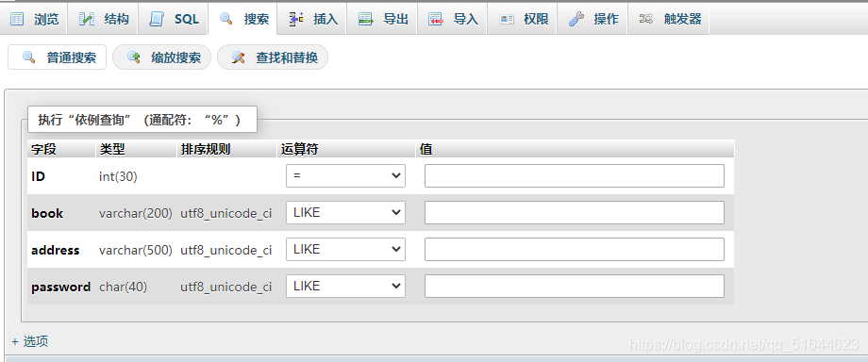Open the LIKE operator dropdown for password
The image size is (868, 362).
[346, 287]
